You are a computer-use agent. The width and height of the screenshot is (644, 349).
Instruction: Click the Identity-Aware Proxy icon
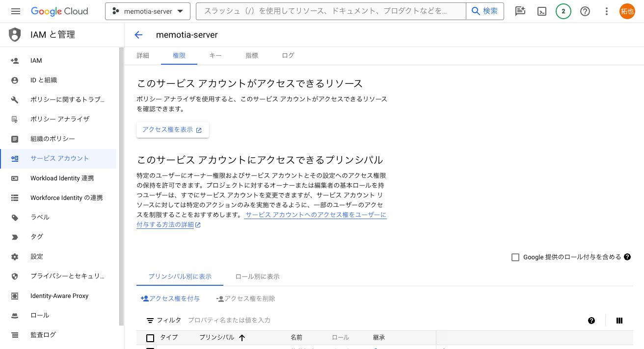tap(15, 296)
